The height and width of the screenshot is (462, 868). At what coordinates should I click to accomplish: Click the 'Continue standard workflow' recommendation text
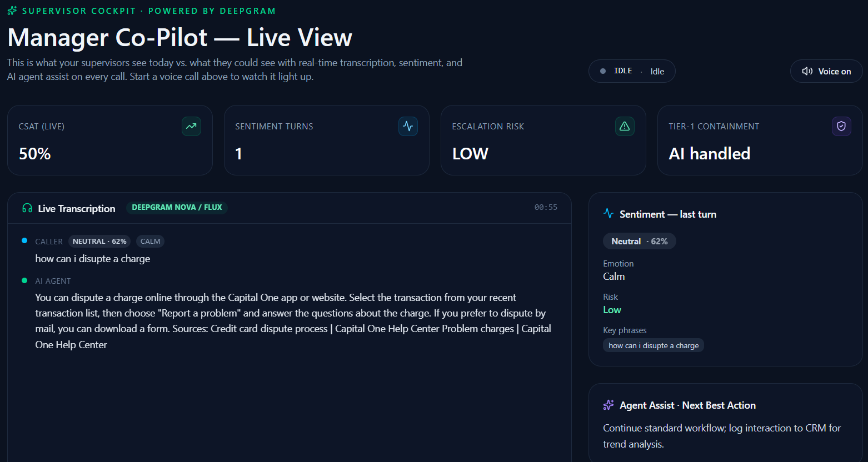pos(722,436)
